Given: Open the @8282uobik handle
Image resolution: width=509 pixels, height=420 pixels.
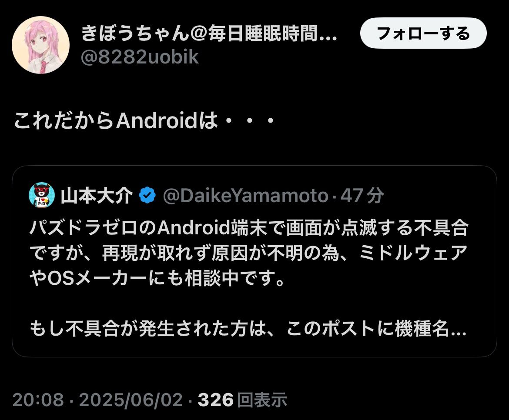Looking at the screenshot, I should click(140, 57).
